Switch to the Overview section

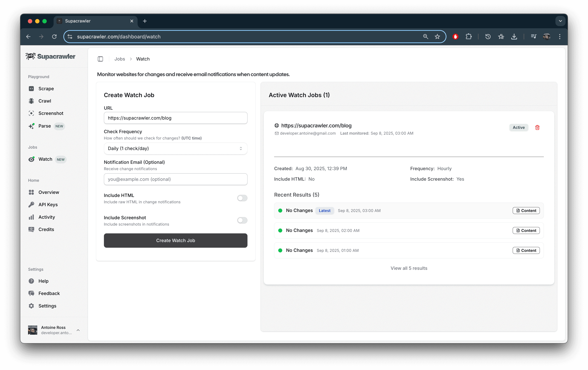click(49, 192)
